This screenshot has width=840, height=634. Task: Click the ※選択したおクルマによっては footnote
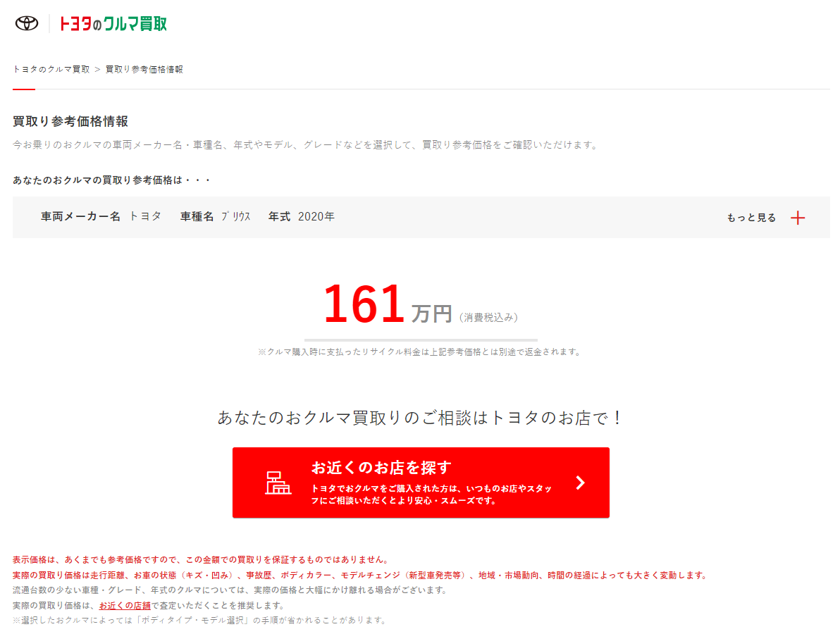(199, 620)
